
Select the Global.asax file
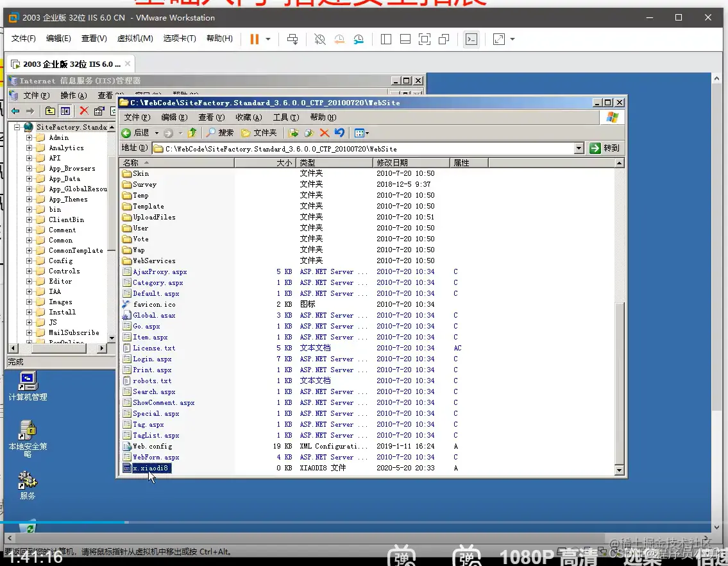click(x=154, y=316)
